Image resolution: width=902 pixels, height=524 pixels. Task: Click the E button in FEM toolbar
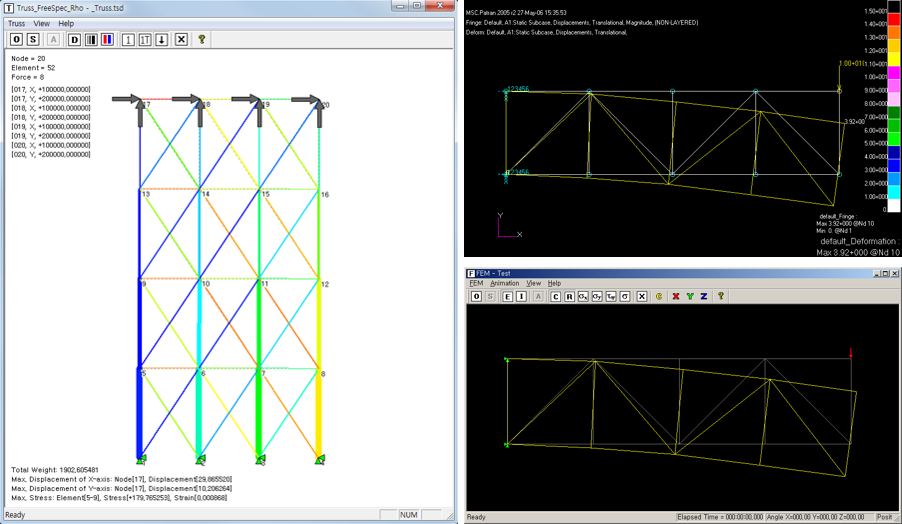507,297
